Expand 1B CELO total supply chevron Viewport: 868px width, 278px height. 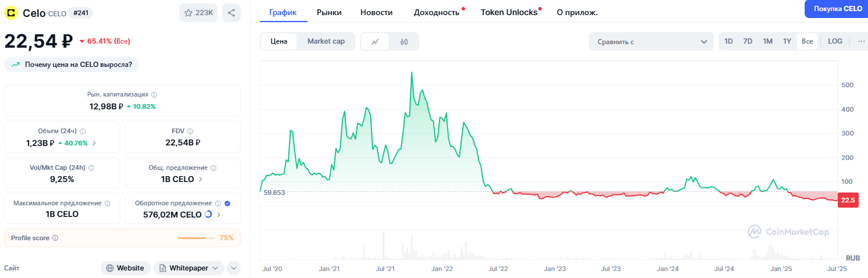[201, 179]
